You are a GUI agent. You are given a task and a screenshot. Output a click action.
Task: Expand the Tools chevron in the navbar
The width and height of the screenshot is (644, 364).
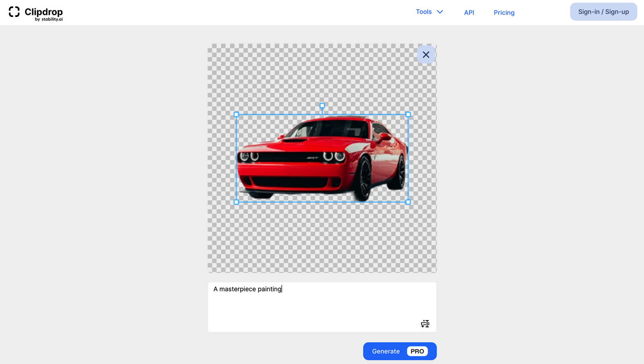(x=440, y=12)
